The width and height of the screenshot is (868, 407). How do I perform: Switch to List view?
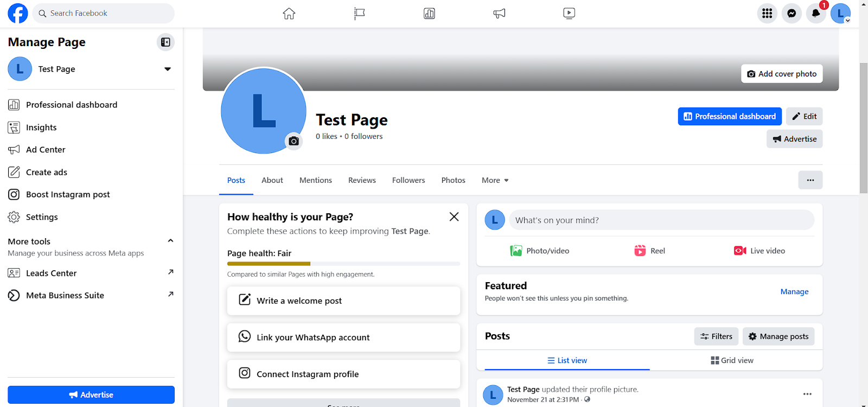[x=567, y=360]
